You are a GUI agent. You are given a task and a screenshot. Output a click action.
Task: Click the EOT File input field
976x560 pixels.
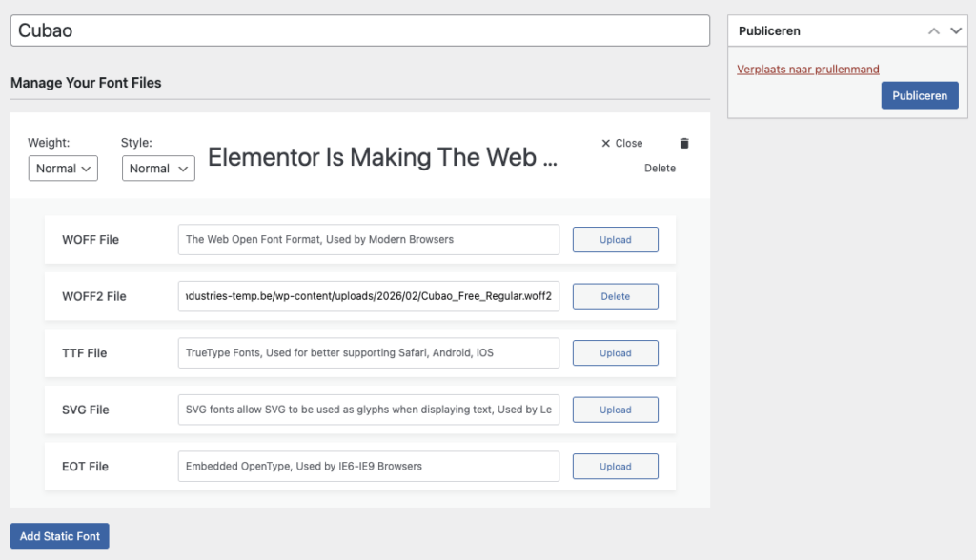tap(368, 467)
